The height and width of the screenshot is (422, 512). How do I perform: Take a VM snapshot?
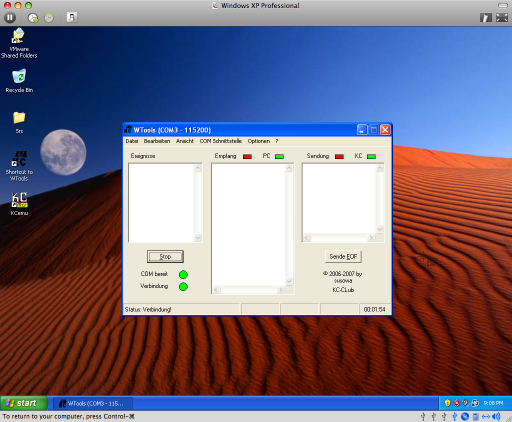click(x=33, y=18)
